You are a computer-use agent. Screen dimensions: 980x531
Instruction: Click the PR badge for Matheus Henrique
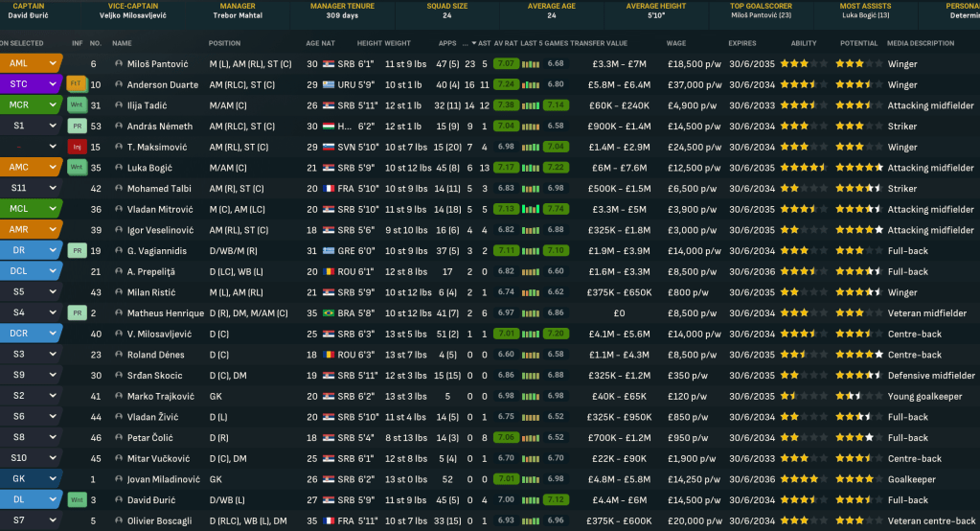78,312
